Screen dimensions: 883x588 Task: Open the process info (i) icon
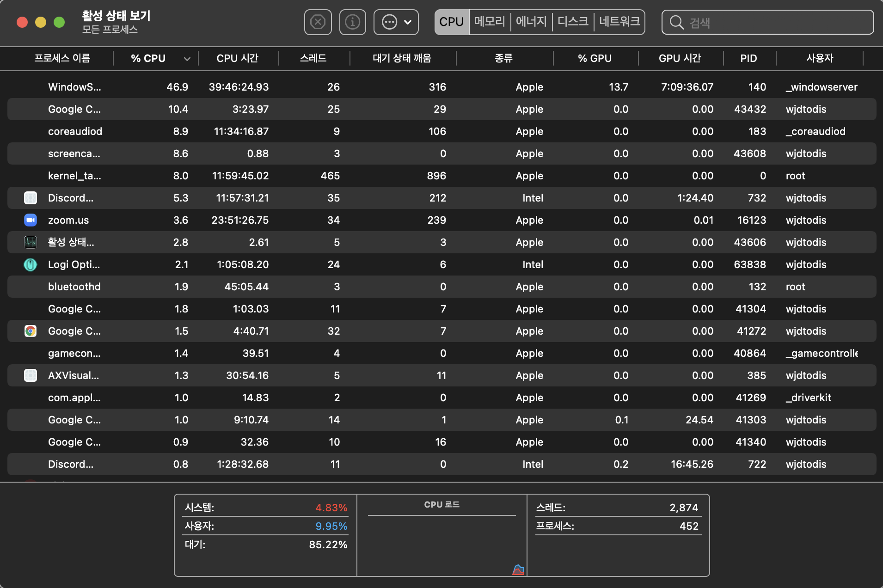tap(352, 22)
